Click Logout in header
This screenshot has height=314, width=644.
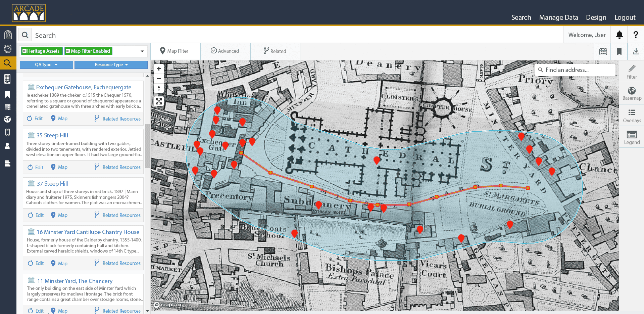(x=625, y=17)
